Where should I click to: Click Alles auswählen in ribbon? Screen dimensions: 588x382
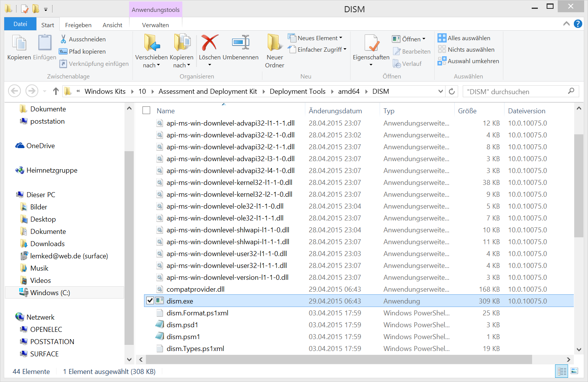(x=464, y=38)
